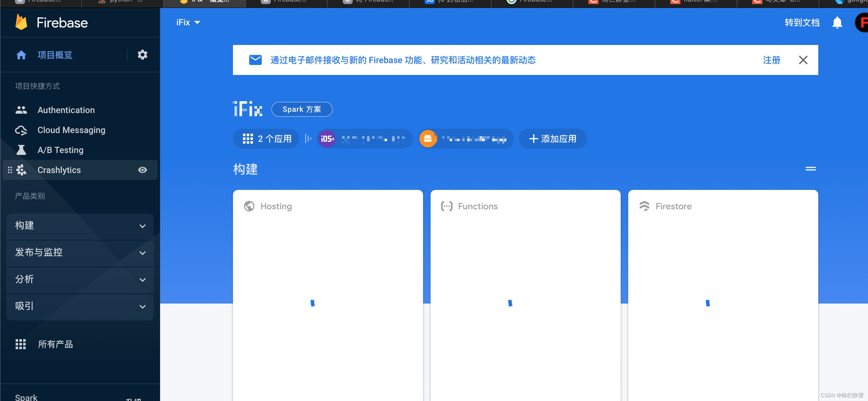The height and width of the screenshot is (401, 868).
Task: Click the 2 个应用 chip
Action: click(266, 138)
